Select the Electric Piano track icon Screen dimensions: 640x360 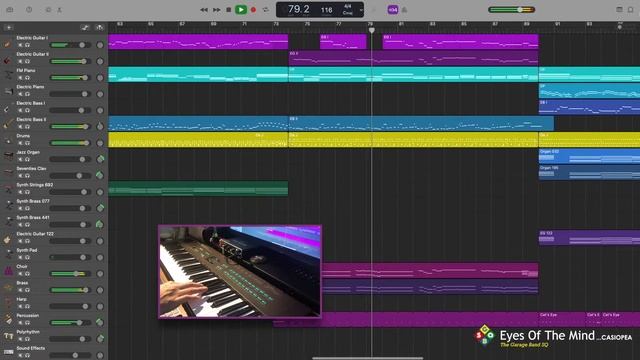tap(8, 92)
